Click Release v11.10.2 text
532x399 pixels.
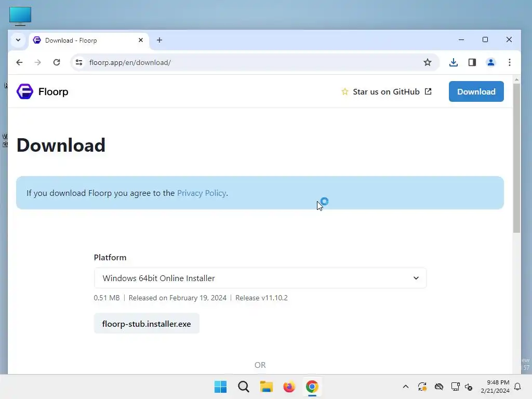261,298
